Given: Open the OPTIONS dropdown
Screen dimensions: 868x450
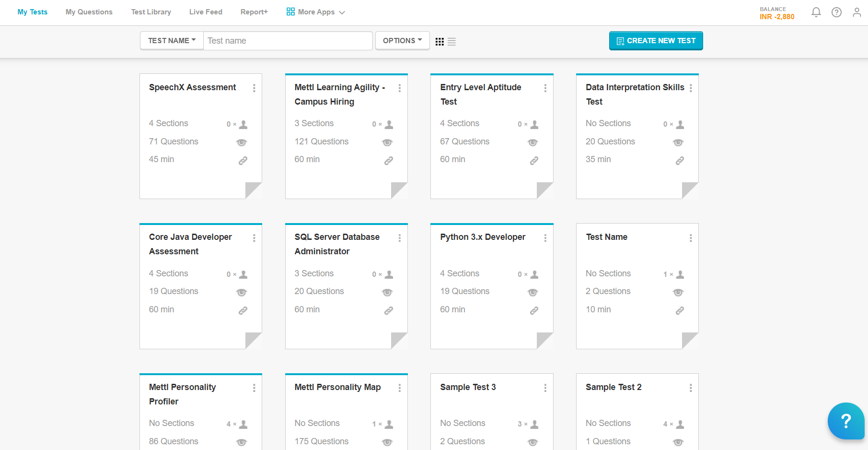Looking at the screenshot, I should coord(402,41).
